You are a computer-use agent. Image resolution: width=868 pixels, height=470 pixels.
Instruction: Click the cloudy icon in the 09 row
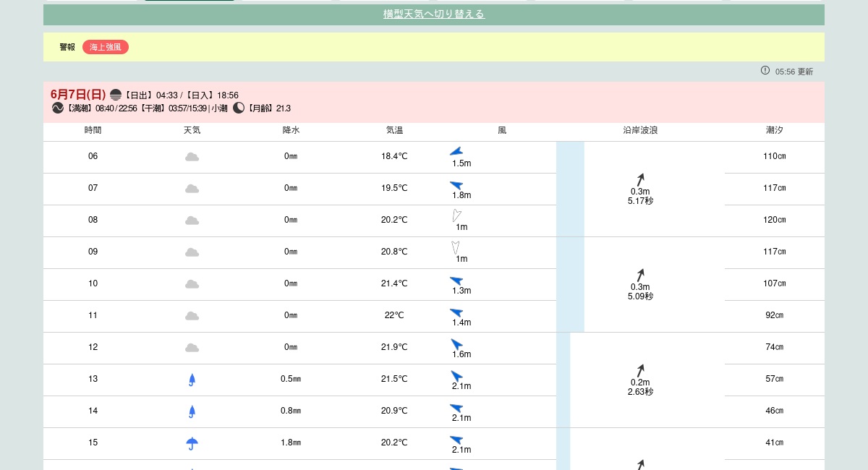[192, 252]
